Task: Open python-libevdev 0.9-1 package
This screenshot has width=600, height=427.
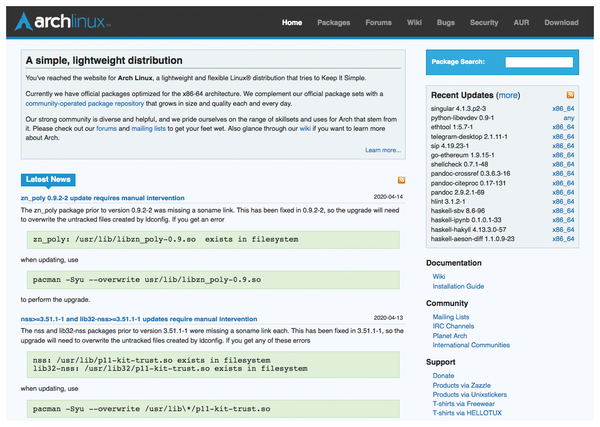Action: click(462, 118)
